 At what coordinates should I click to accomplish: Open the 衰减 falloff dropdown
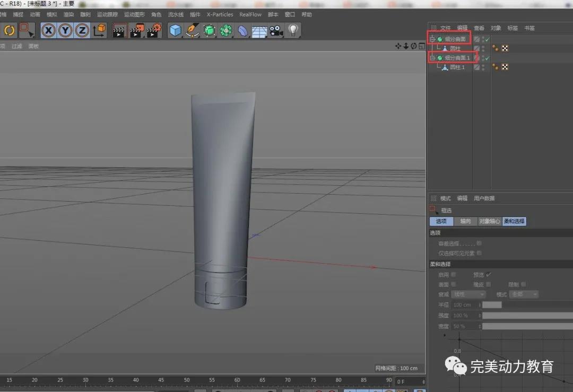pyautogui.click(x=468, y=294)
